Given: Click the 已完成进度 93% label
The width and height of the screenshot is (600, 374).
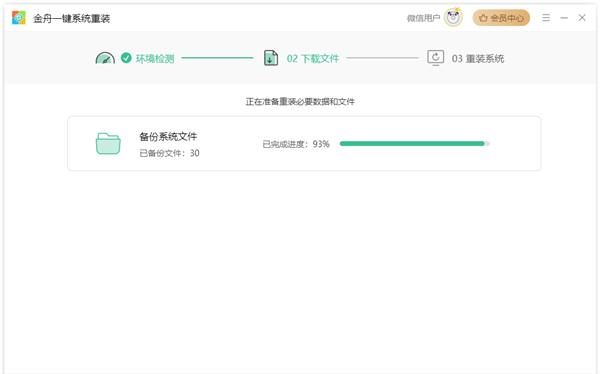Looking at the screenshot, I should coord(296,144).
